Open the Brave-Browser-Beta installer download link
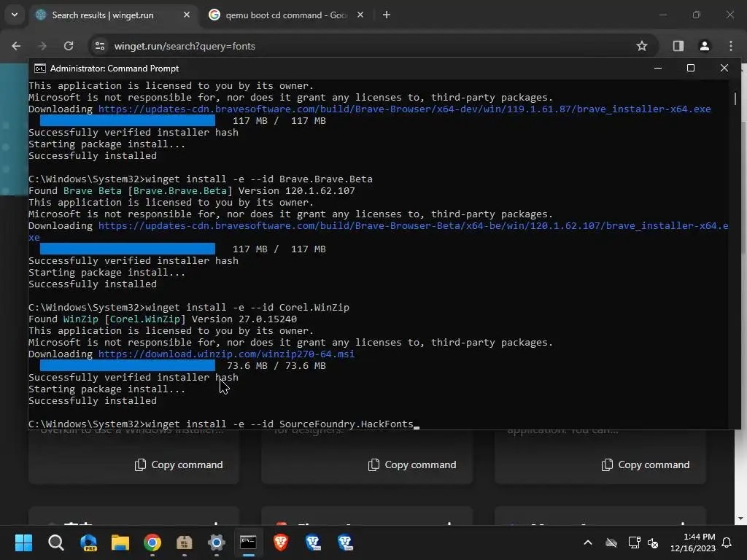The height and width of the screenshot is (560, 747). click(x=413, y=226)
